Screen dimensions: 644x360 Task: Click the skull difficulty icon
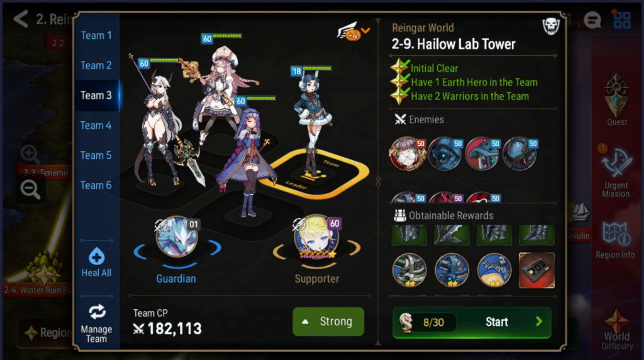(551, 26)
